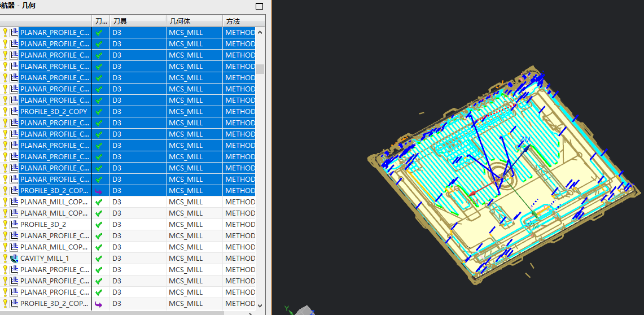Select PLANAR_MILL_COP... row directly above CAVITY_MILL_1

tap(55, 247)
